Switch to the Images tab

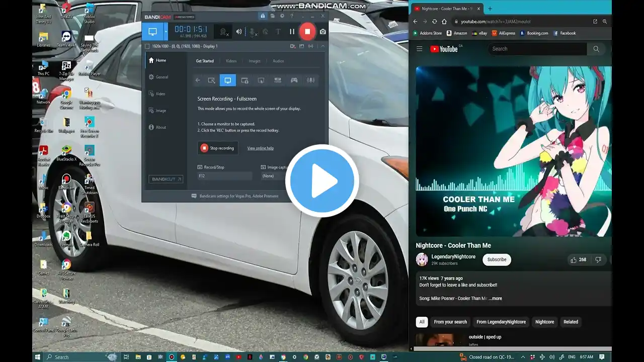point(255,61)
